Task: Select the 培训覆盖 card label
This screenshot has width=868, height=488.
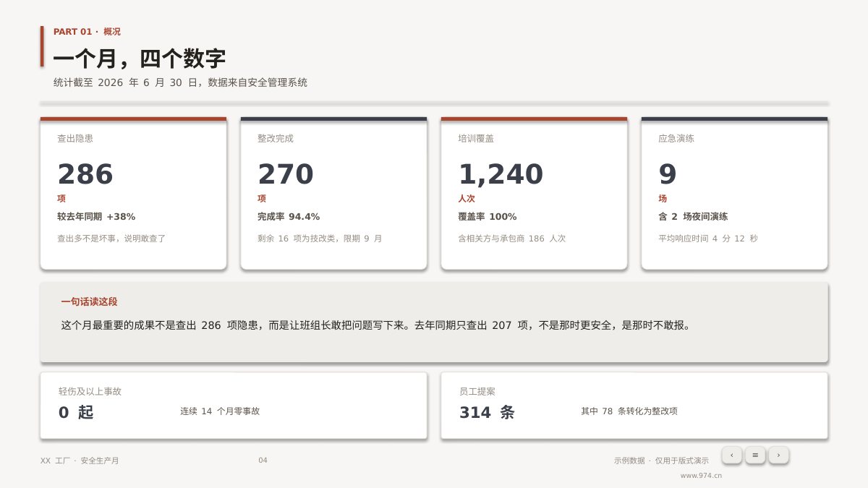Action: point(476,138)
